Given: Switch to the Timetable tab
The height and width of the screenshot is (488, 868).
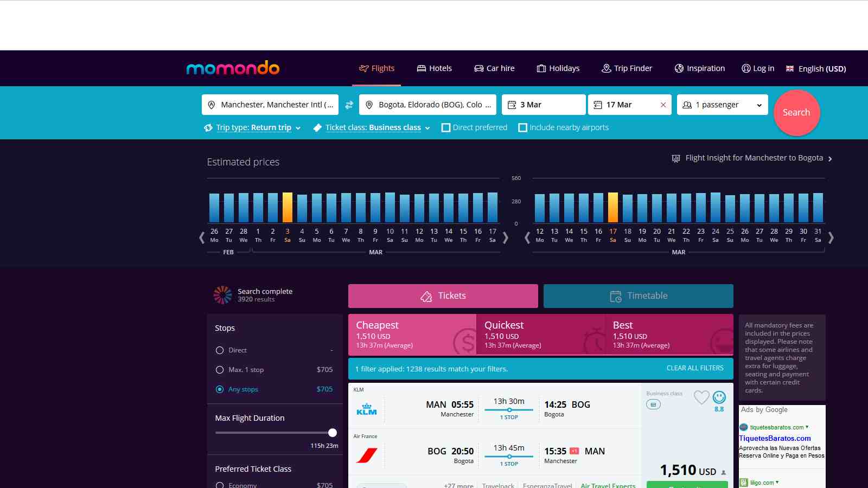Looking at the screenshot, I should tap(639, 296).
